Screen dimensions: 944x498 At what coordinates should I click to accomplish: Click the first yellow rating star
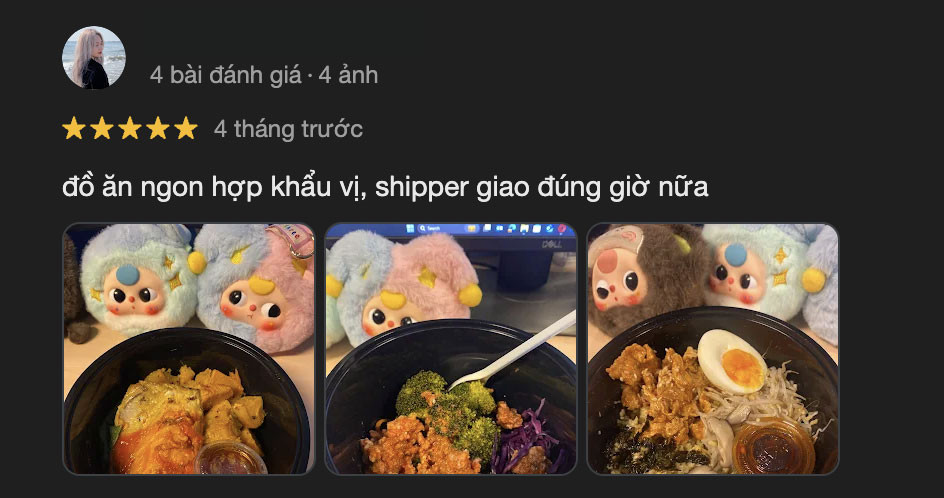click(x=73, y=128)
